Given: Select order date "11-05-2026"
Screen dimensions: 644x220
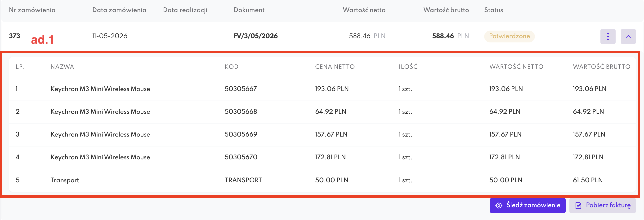Looking at the screenshot, I should [110, 36].
